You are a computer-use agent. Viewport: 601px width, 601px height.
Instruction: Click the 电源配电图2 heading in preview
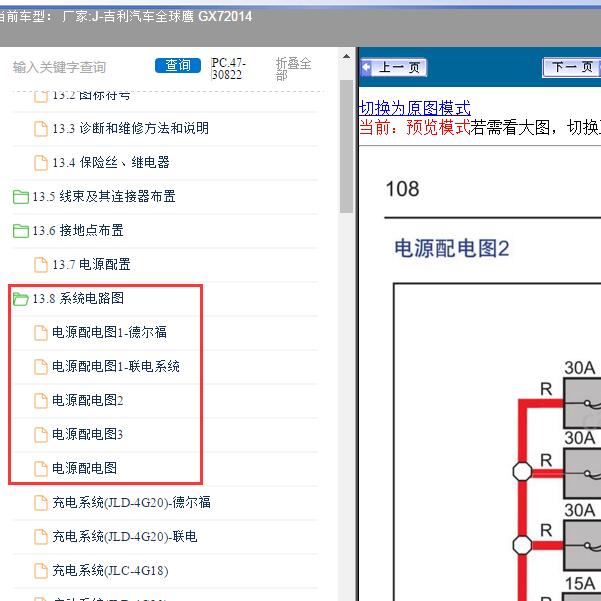[x=452, y=248]
